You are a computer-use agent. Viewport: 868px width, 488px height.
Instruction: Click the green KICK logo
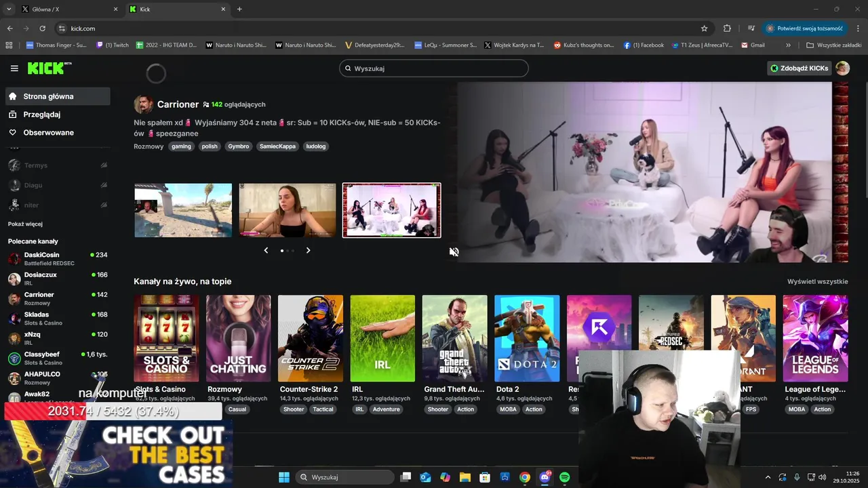(x=49, y=68)
